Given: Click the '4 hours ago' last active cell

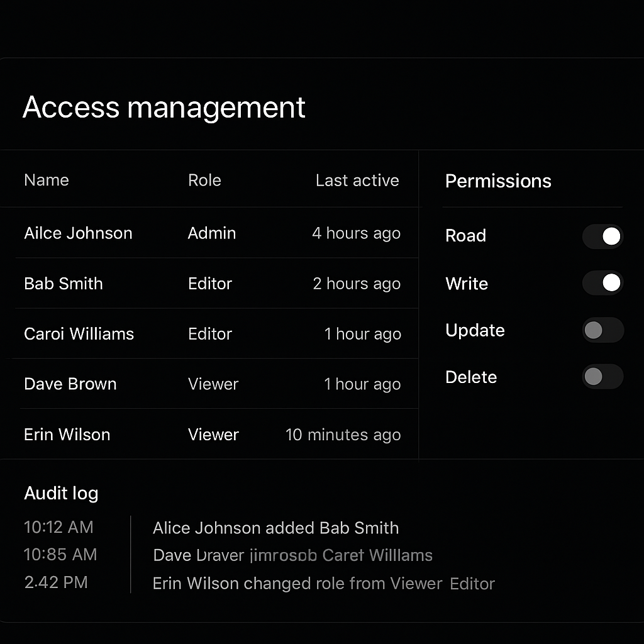Looking at the screenshot, I should [356, 233].
